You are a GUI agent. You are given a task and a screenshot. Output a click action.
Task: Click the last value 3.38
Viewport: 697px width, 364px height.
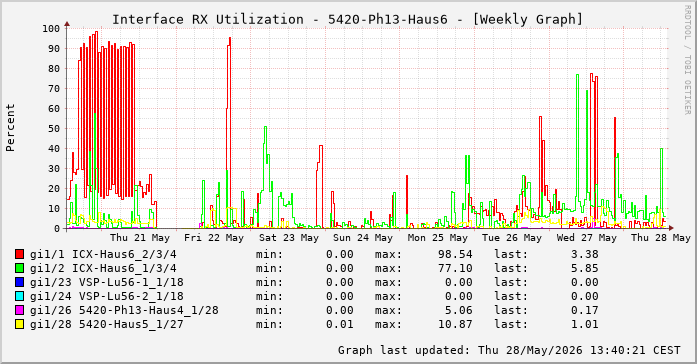(585, 255)
